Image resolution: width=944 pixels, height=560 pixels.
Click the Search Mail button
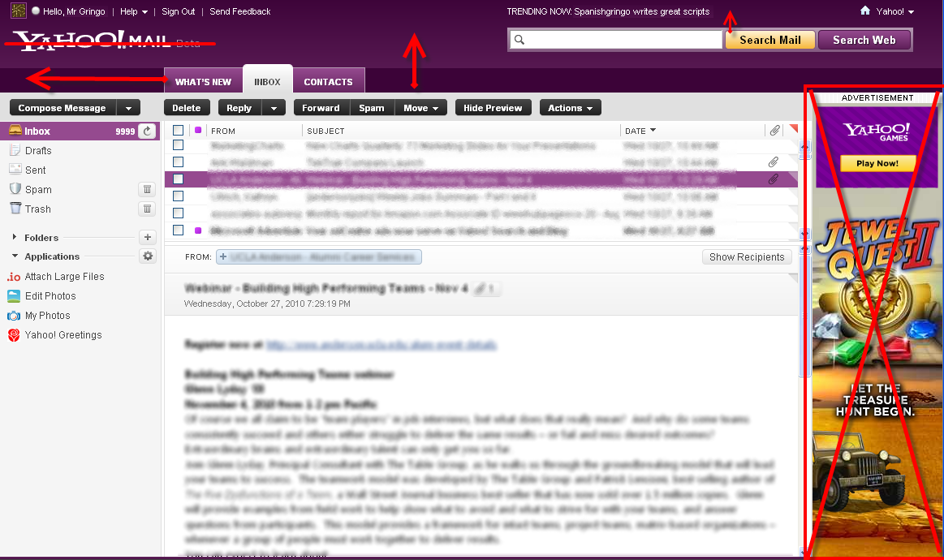[770, 40]
